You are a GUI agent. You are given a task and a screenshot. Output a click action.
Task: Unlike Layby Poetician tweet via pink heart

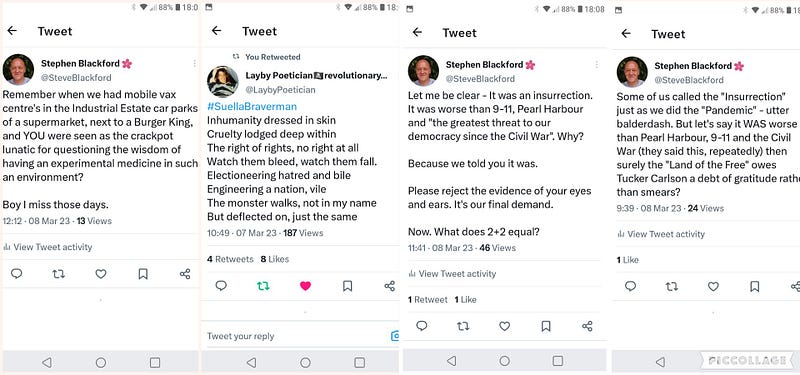tap(305, 286)
